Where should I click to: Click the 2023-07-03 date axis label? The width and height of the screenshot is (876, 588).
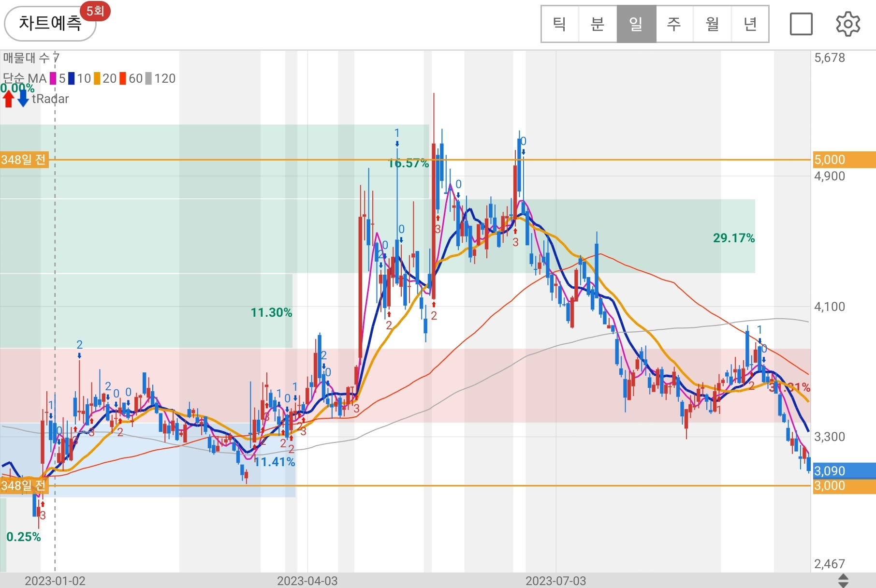(x=555, y=581)
